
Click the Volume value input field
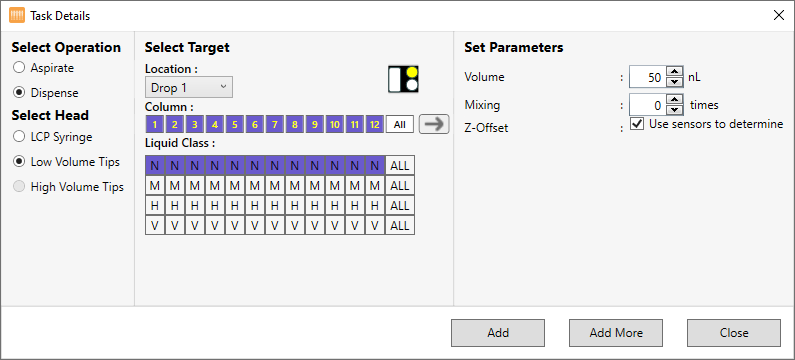[647, 77]
